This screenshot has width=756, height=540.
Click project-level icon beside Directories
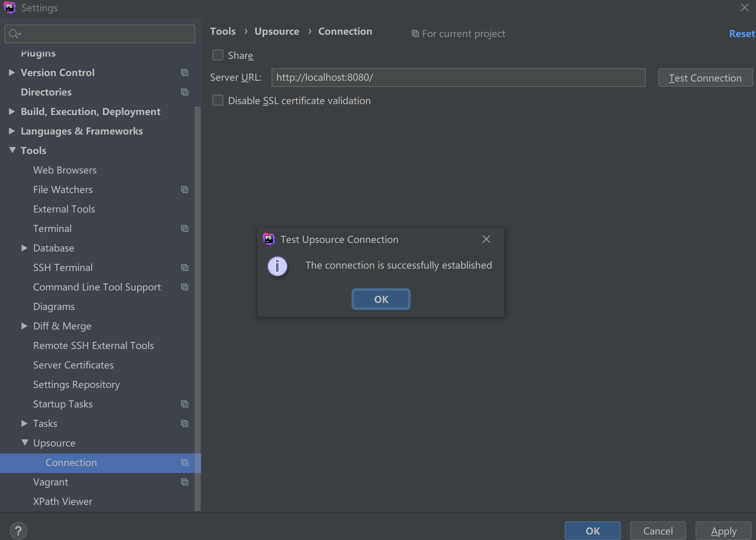(x=185, y=92)
